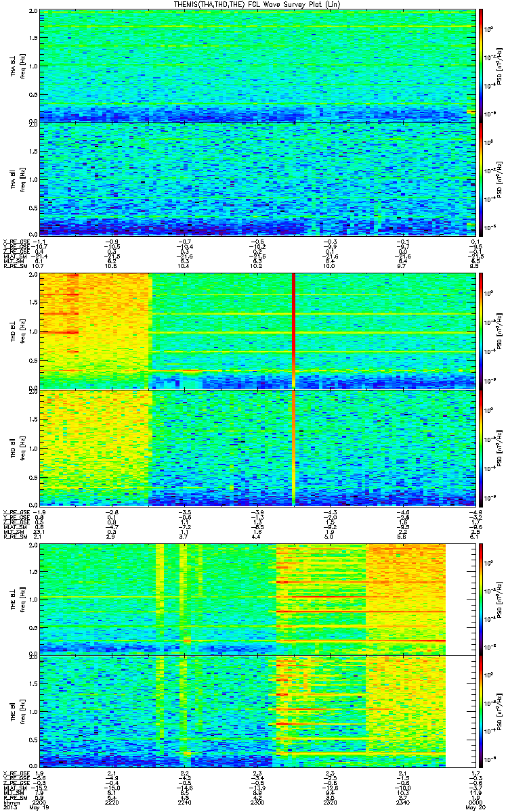Click the PSD [nT²/Hz] label by THE B-parallel colorbar

click(500, 712)
